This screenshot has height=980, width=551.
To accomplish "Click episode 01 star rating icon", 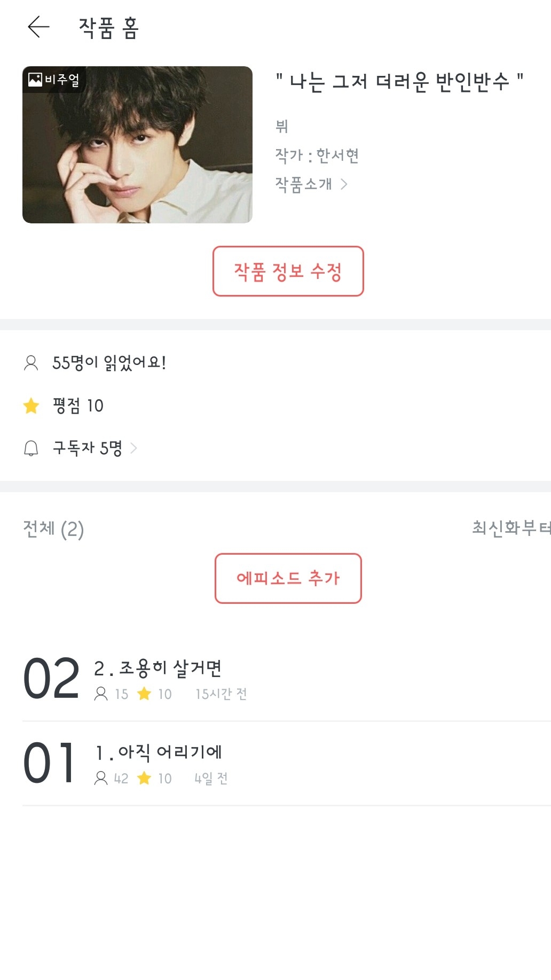I will click(144, 778).
